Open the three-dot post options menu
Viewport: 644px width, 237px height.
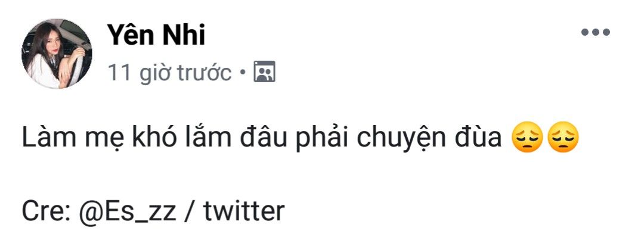coord(596,32)
